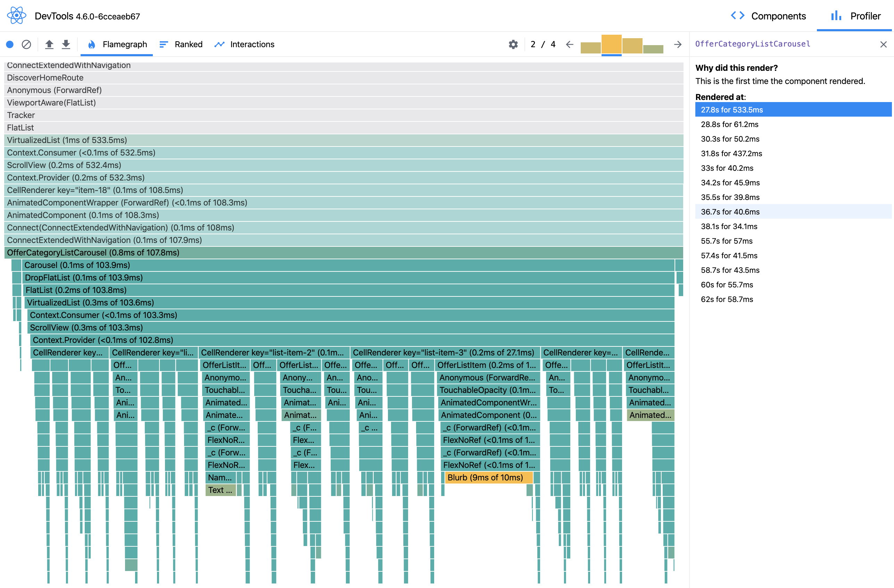The height and width of the screenshot is (588, 894).
Task: Click the upload profile icon
Action: [x=49, y=44]
